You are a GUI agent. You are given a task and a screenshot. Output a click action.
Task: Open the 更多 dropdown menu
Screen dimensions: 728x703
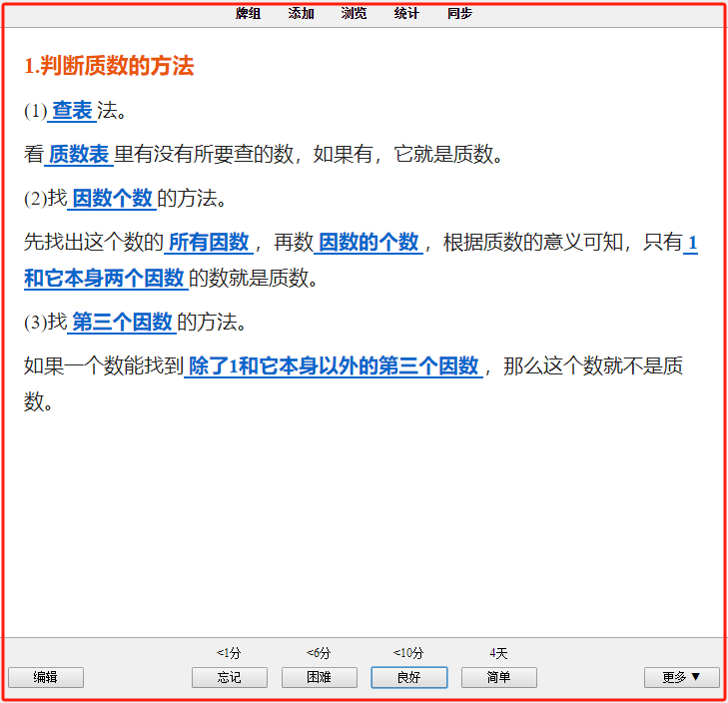point(682,677)
